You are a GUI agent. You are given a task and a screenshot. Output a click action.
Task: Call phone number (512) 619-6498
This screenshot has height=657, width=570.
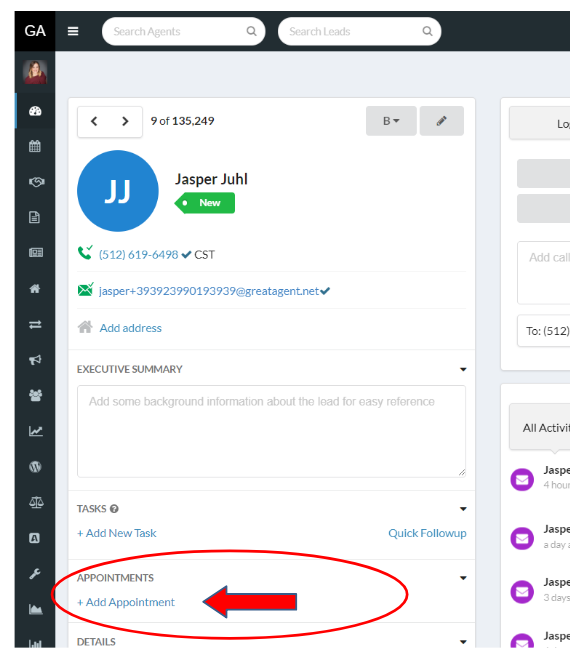[138, 255]
